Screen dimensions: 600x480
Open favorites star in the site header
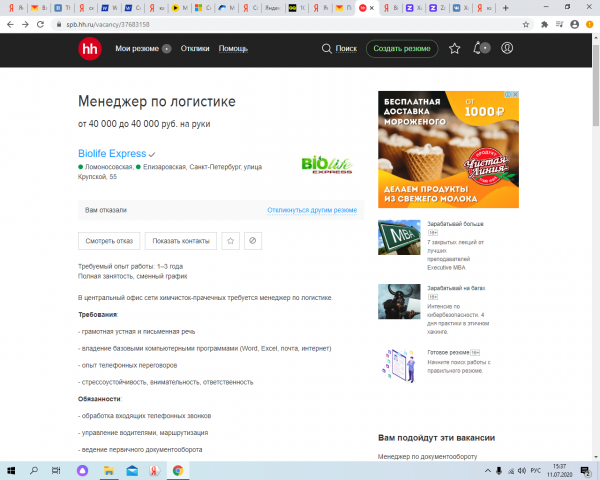pos(455,48)
